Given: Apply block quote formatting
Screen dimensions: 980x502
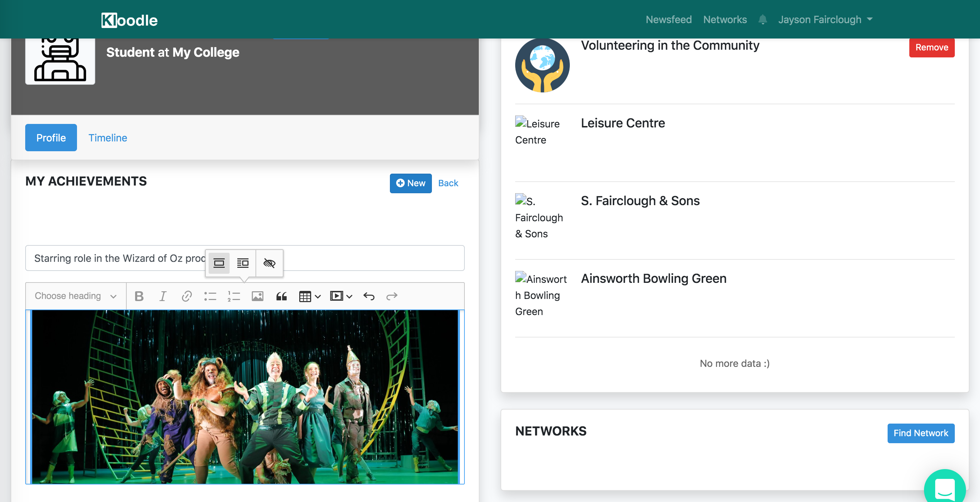Looking at the screenshot, I should (x=281, y=296).
